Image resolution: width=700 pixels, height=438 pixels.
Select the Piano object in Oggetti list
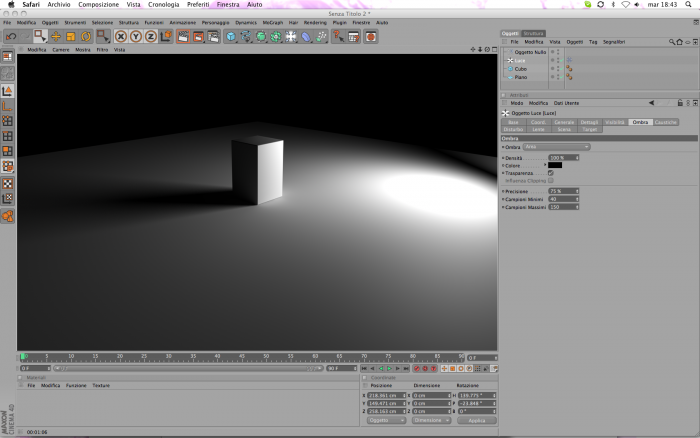[521, 77]
